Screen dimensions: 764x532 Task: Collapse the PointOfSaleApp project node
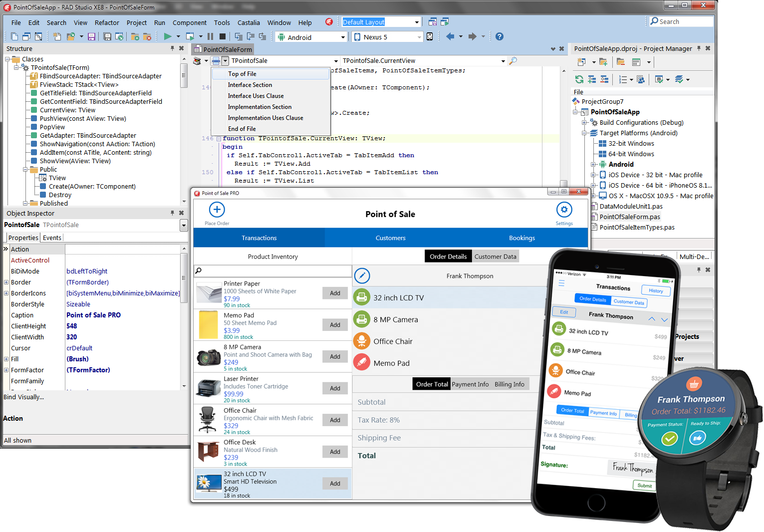pyautogui.click(x=575, y=112)
